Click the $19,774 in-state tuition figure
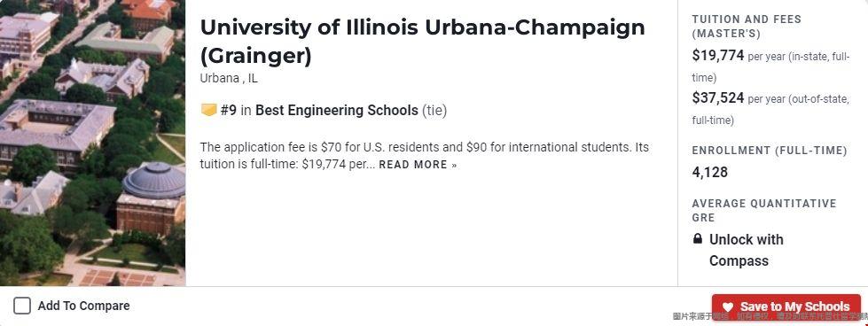The height and width of the screenshot is (326, 868). click(x=718, y=55)
